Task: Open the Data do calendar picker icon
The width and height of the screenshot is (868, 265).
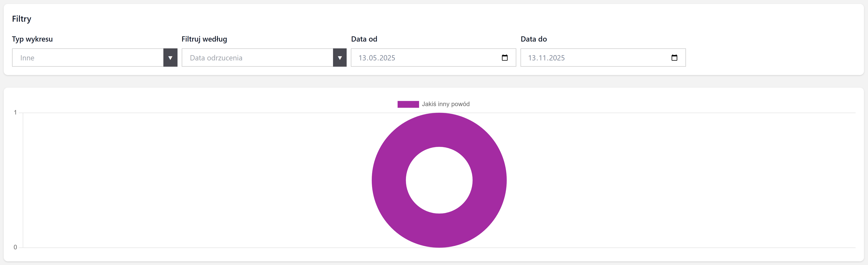Action: click(x=674, y=58)
